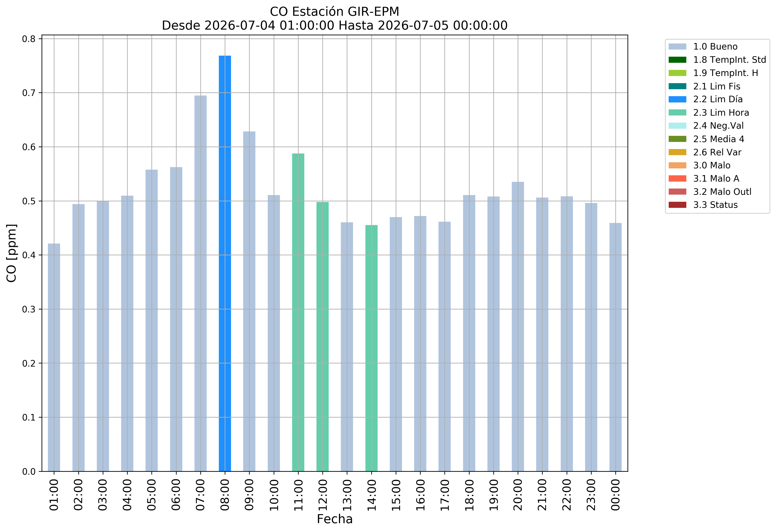776x532 pixels.
Task: Click the data bar at 21:00
Action: coord(542,334)
